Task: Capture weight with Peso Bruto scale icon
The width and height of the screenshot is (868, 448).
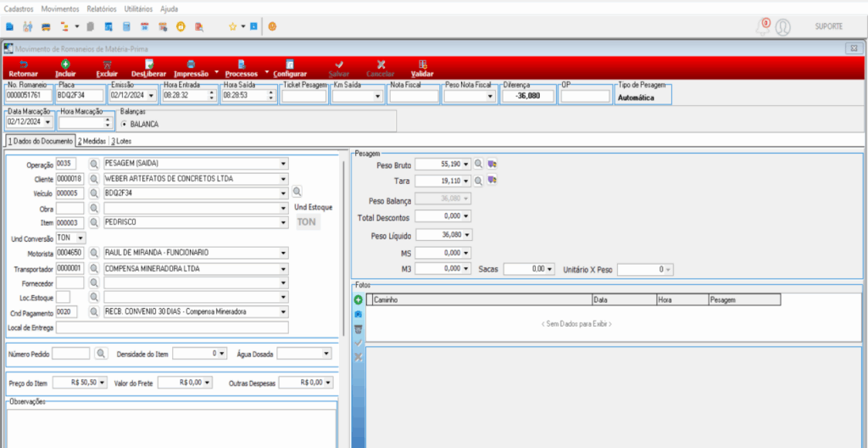Action: click(x=492, y=164)
